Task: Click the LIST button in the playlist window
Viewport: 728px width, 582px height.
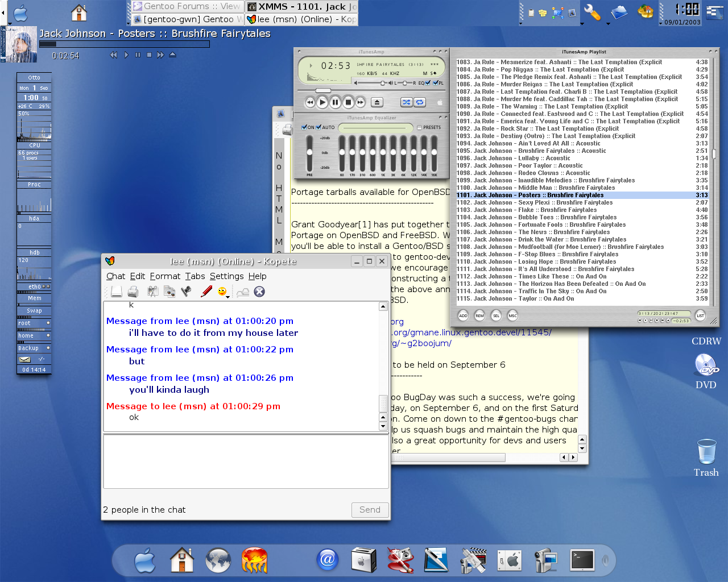Action: [x=700, y=315]
